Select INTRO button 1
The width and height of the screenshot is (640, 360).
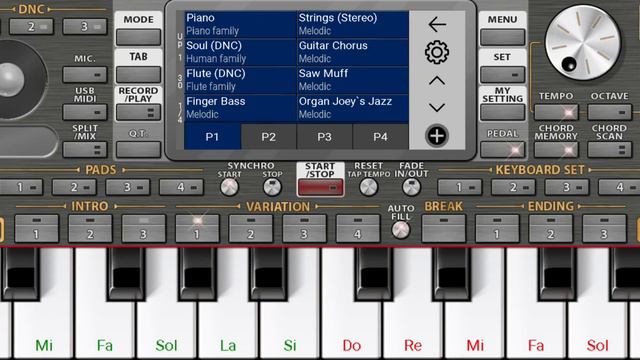(36, 229)
